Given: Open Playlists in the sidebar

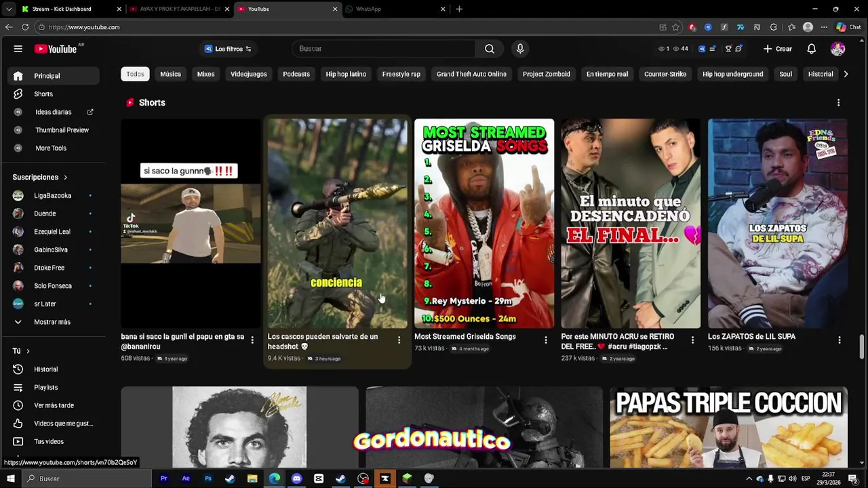Looking at the screenshot, I should [x=52, y=388].
